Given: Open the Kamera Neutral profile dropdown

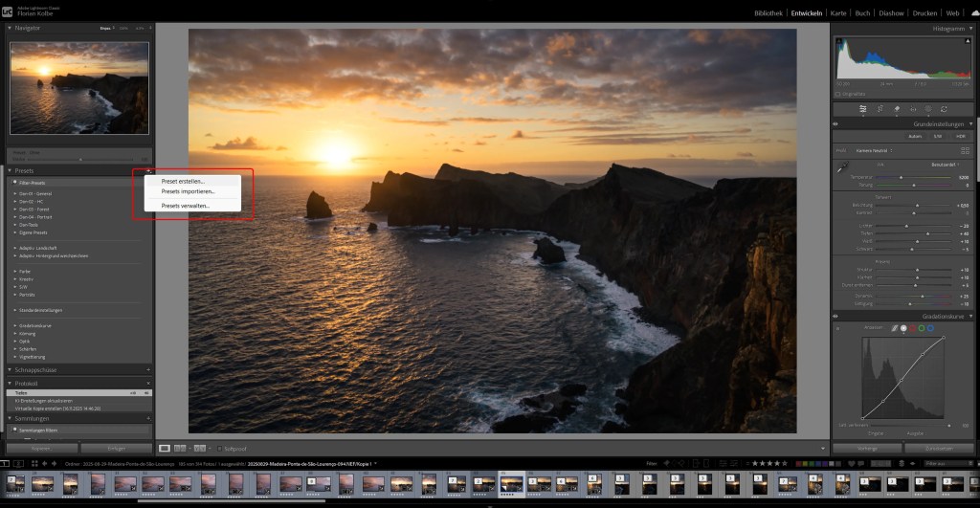Looking at the screenshot, I should coord(872,150).
